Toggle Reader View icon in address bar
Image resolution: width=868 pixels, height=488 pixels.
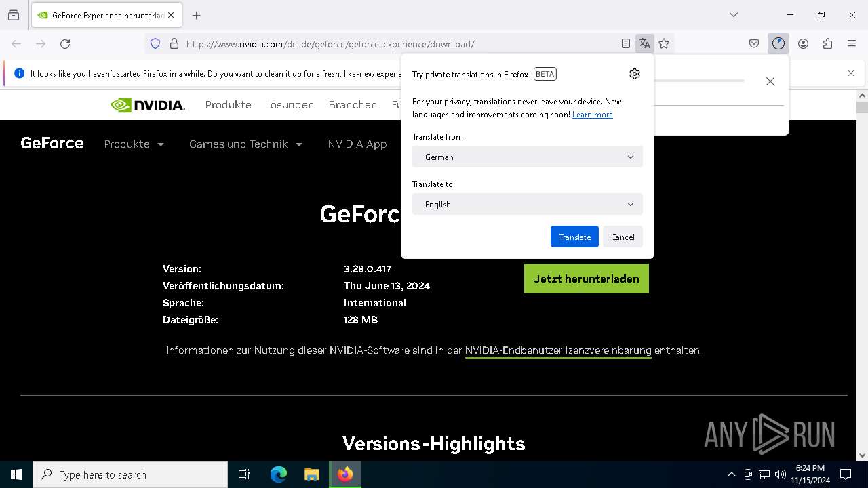point(625,43)
